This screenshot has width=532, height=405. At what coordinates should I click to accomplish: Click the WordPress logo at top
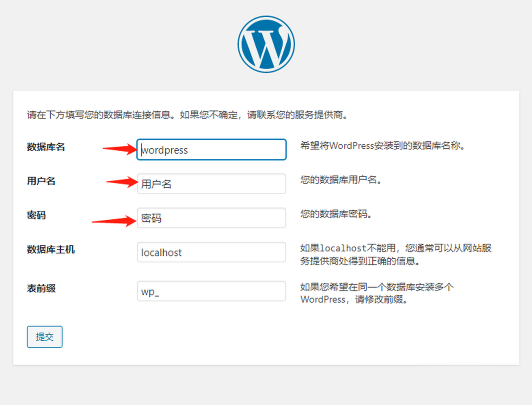(266, 44)
